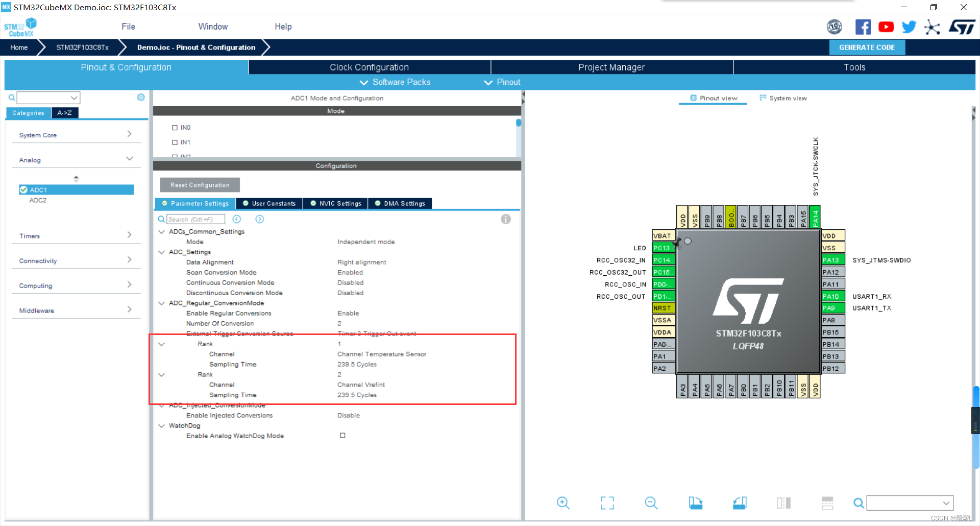Show the parameter info icon
The height and width of the screenshot is (526, 980).
[x=506, y=219]
